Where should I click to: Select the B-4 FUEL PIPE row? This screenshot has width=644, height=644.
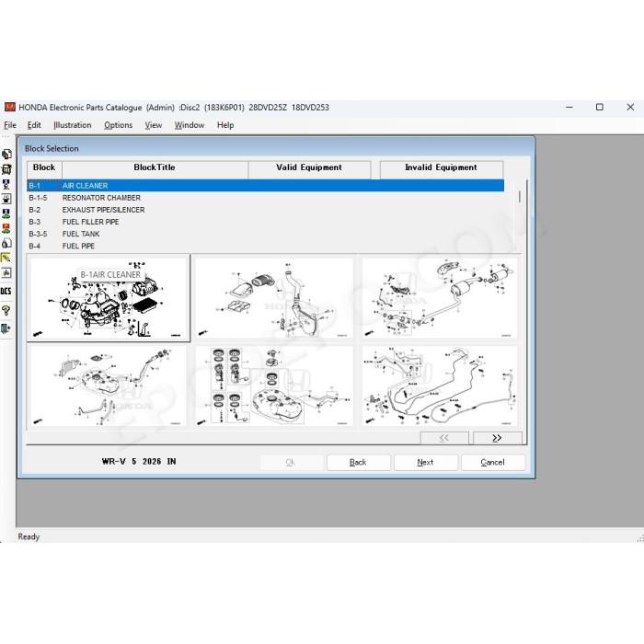point(265,246)
